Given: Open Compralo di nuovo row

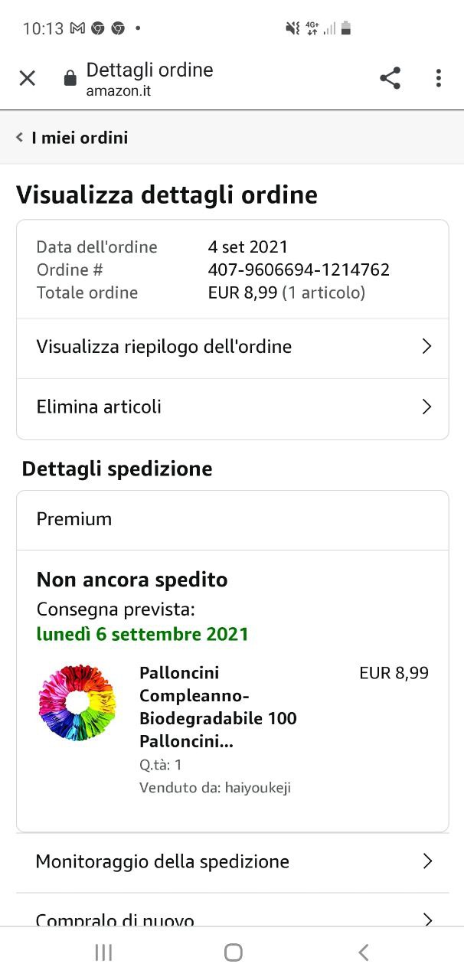Looking at the screenshot, I should click(x=115, y=919).
